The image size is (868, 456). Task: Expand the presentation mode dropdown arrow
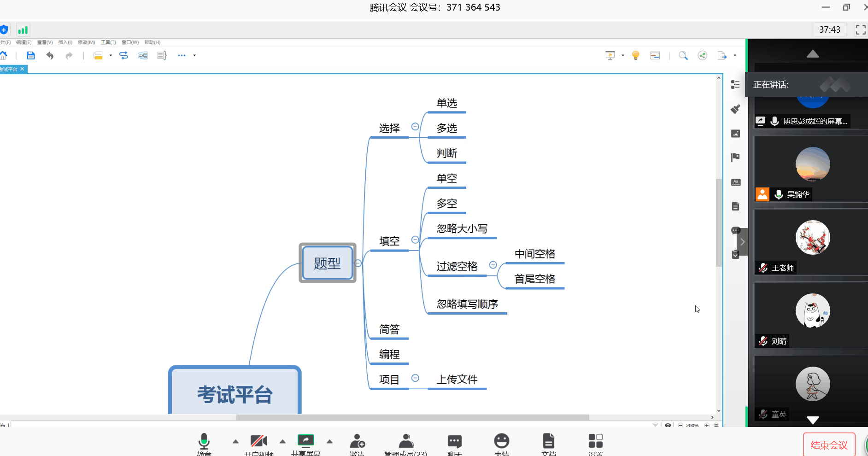pos(623,56)
